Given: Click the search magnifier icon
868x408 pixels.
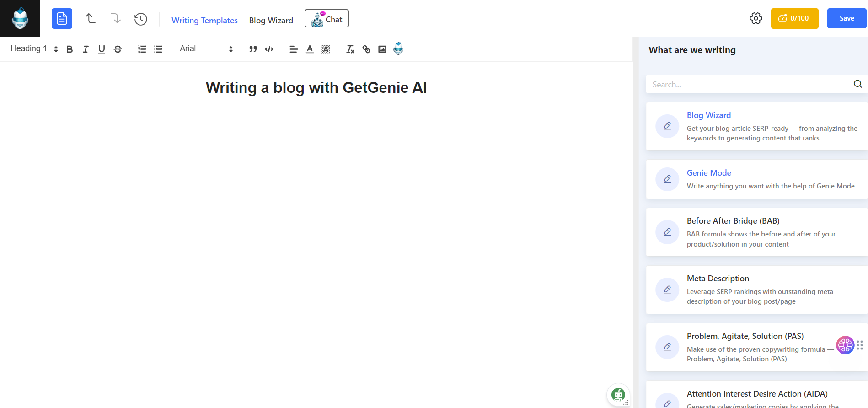Looking at the screenshot, I should tap(858, 84).
